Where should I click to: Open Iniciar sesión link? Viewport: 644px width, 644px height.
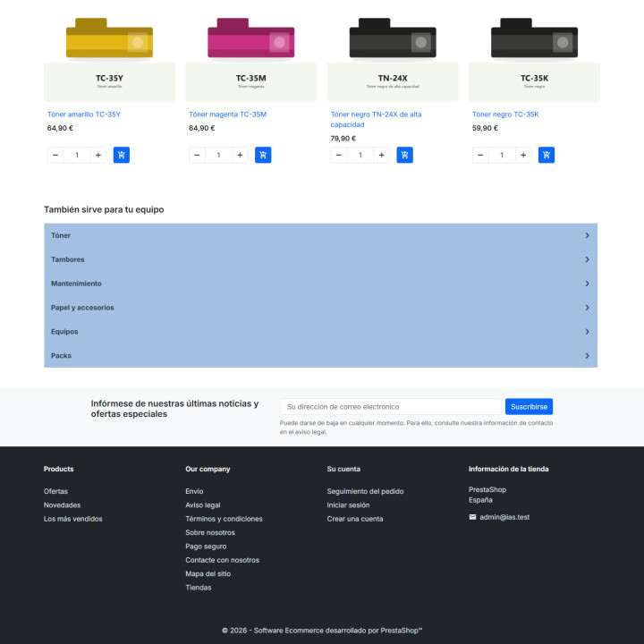click(x=348, y=505)
